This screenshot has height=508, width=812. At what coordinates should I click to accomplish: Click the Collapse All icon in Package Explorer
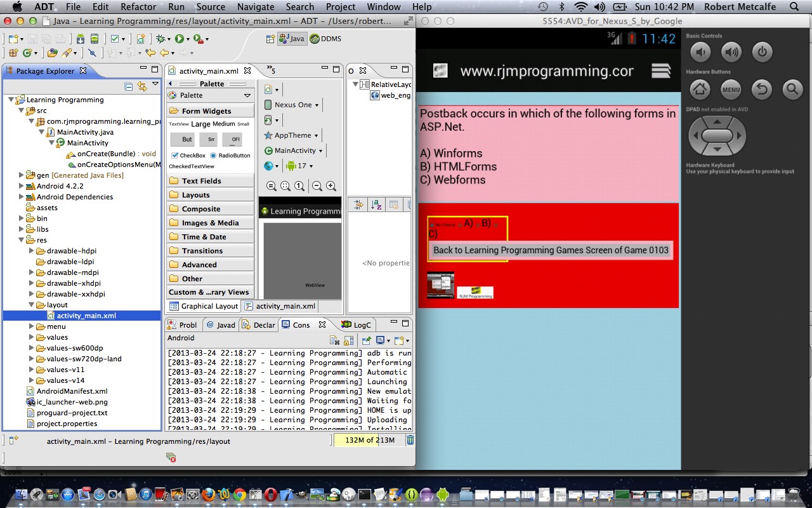(129, 86)
